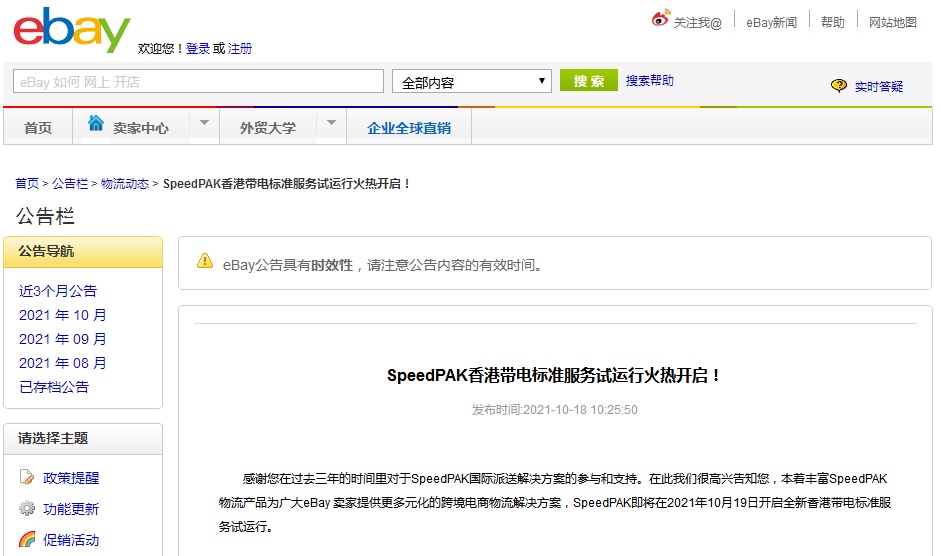The image size is (941, 556).
Task: Select 2021 年 09 月 announcements
Action: click(x=62, y=339)
